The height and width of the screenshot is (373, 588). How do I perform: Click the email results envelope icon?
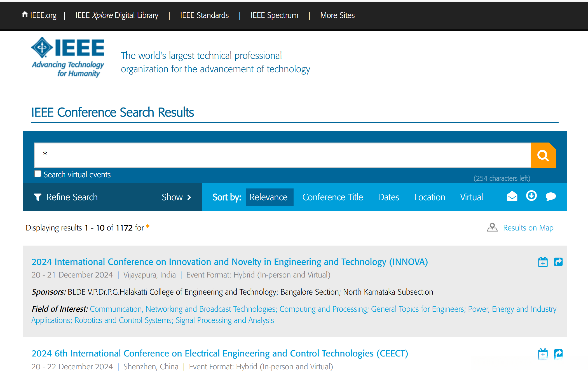[x=512, y=197]
